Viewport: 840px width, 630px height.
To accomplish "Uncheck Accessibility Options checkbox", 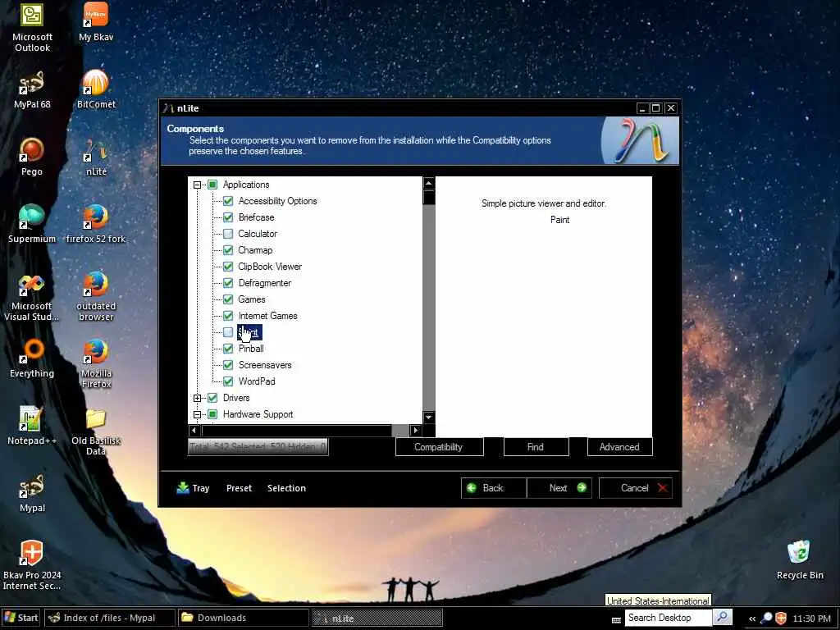I will (x=228, y=201).
